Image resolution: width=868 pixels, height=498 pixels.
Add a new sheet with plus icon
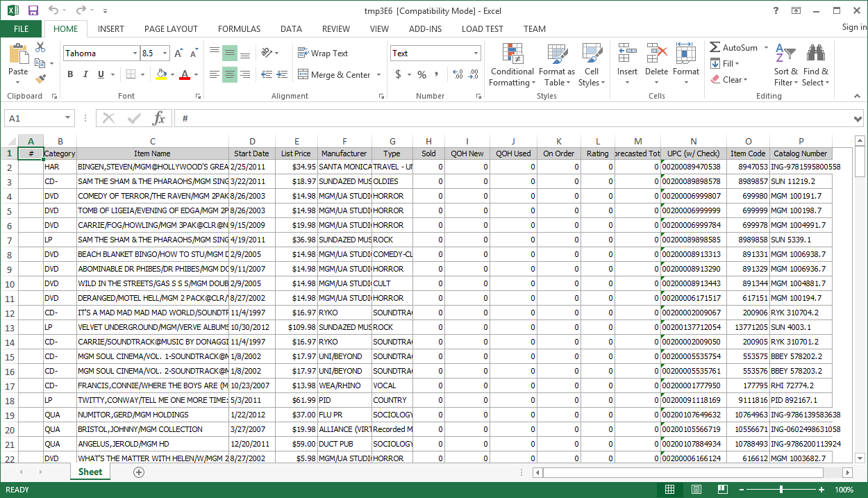point(139,472)
